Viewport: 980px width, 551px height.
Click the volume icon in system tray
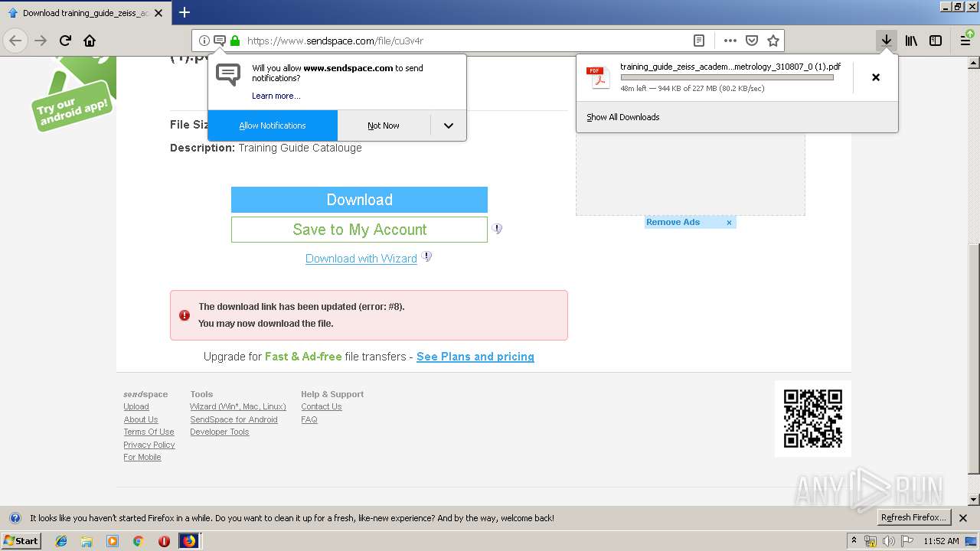[889, 541]
